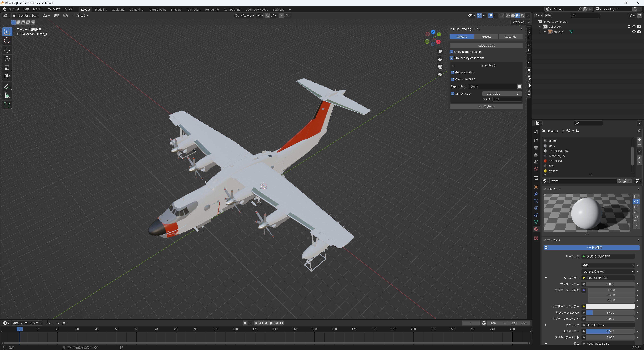This screenshot has height=350, width=644.
Task: Switch to the Modeling workspace tab
Action: (101, 10)
